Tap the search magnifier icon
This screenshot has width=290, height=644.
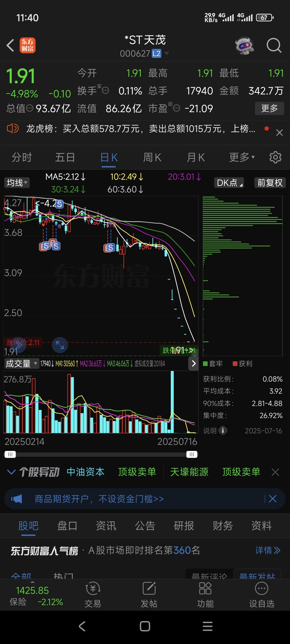[x=274, y=45]
